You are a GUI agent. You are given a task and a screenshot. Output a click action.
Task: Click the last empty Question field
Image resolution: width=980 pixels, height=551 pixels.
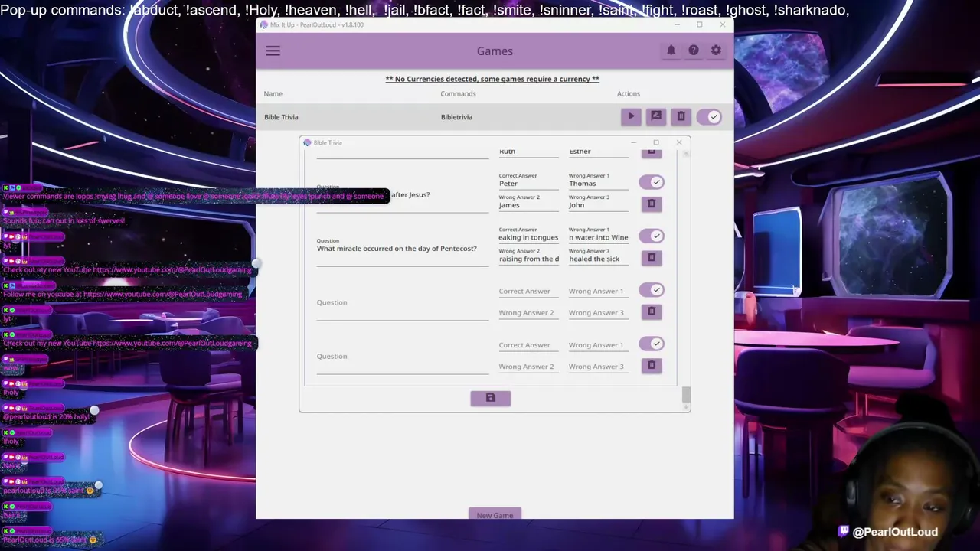(402, 358)
